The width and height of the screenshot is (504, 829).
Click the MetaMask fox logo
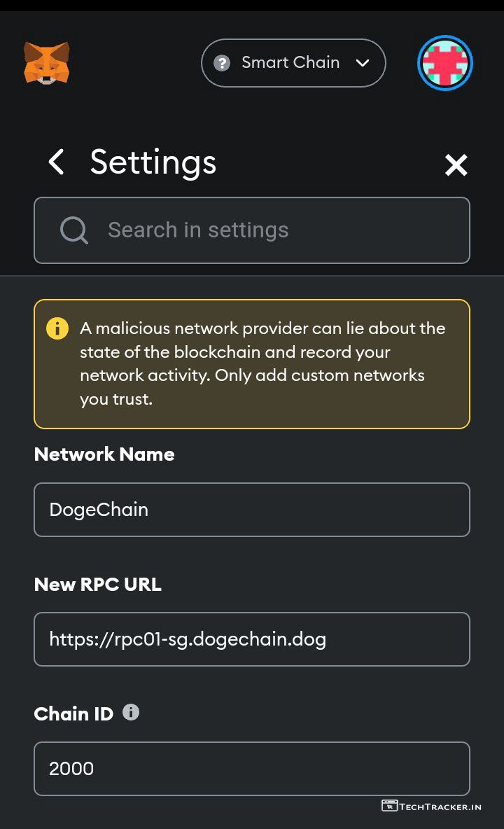click(x=46, y=63)
